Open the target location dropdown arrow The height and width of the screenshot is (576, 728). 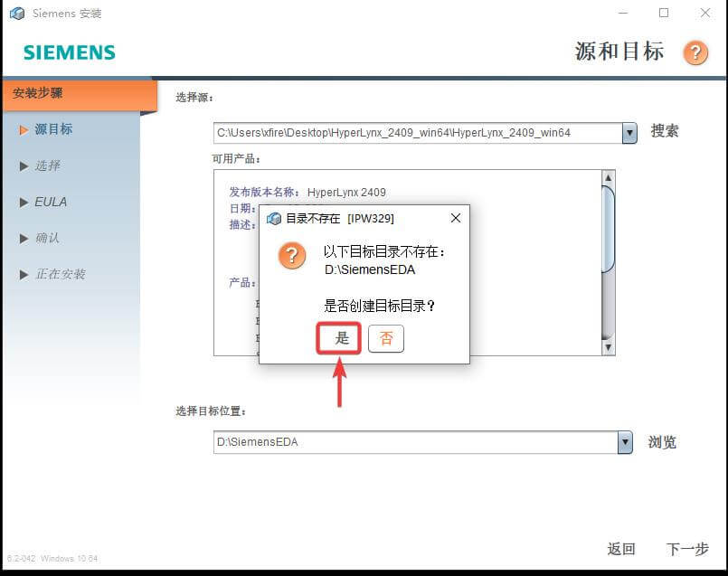point(625,442)
